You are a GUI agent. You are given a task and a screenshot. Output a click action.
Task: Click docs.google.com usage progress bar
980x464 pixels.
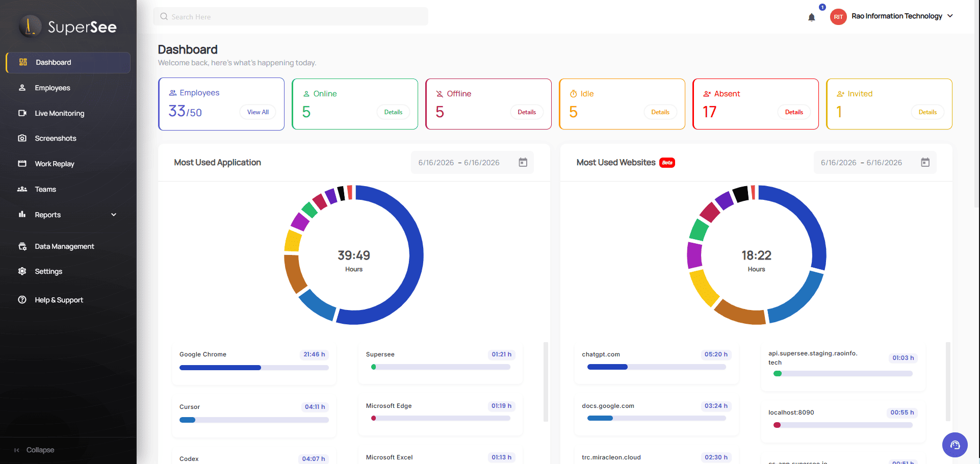click(657, 418)
